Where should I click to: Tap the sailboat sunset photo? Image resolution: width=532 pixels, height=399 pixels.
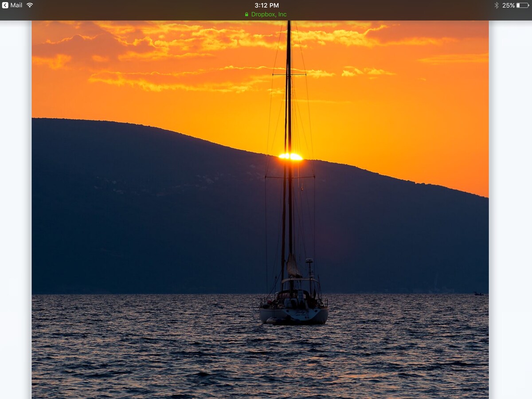point(260,210)
